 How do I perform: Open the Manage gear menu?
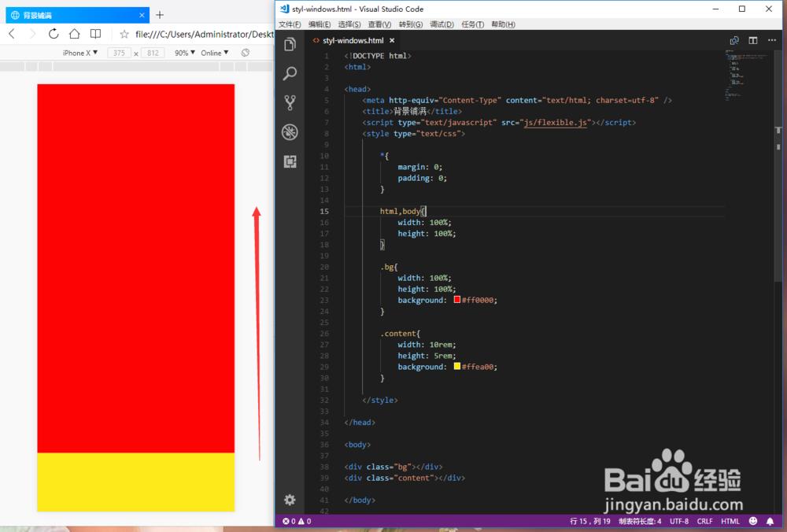click(x=290, y=500)
